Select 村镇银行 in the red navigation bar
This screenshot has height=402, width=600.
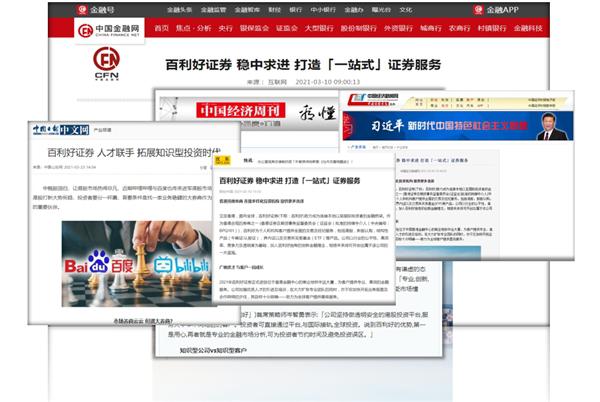[492, 28]
